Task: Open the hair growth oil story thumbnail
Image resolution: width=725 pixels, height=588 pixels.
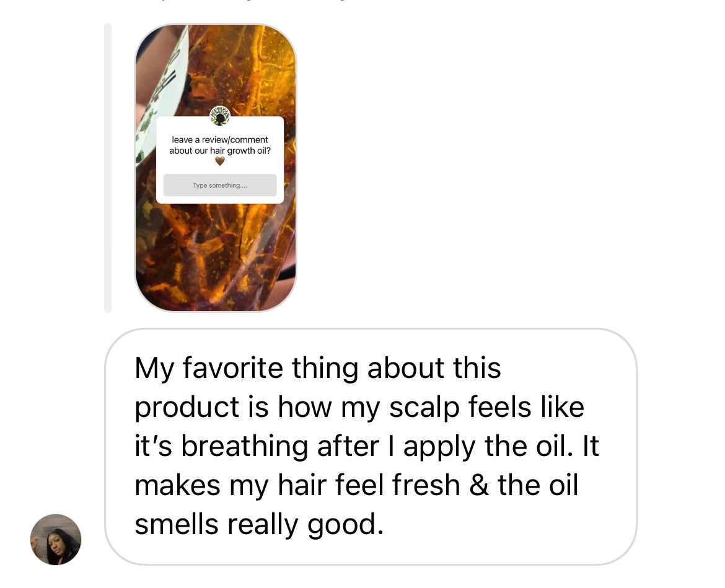Action: [x=216, y=168]
